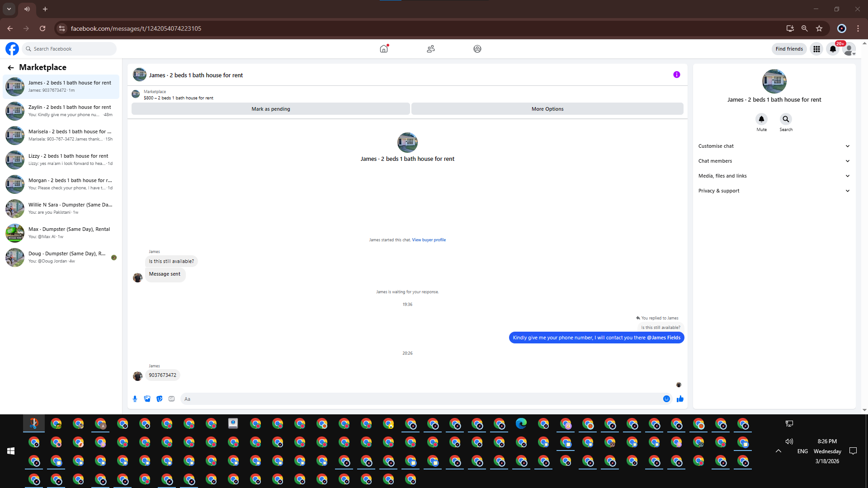Click the purple conversation info icon
Image resolution: width=868 pixels, height=488 pixels.
coord(676,75)
